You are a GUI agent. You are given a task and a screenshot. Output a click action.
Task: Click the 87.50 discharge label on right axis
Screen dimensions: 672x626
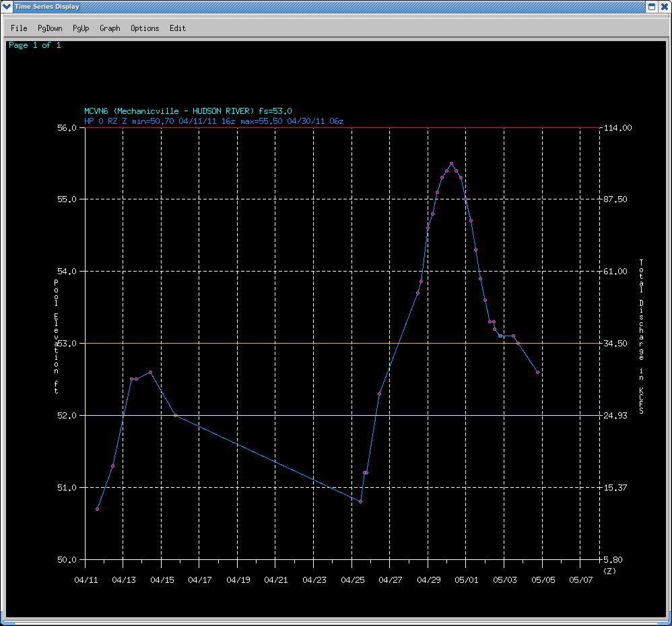(615, 199)
